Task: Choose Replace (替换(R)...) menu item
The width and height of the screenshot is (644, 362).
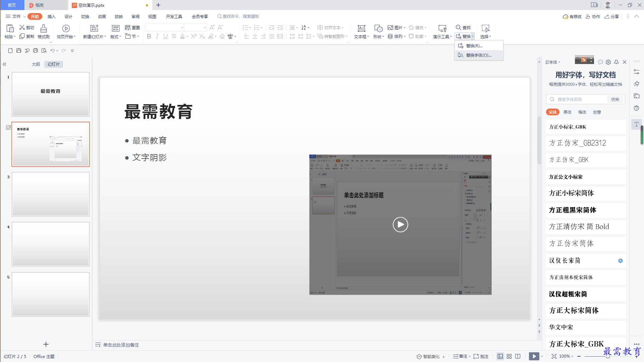Action: [x=479, y=46]
